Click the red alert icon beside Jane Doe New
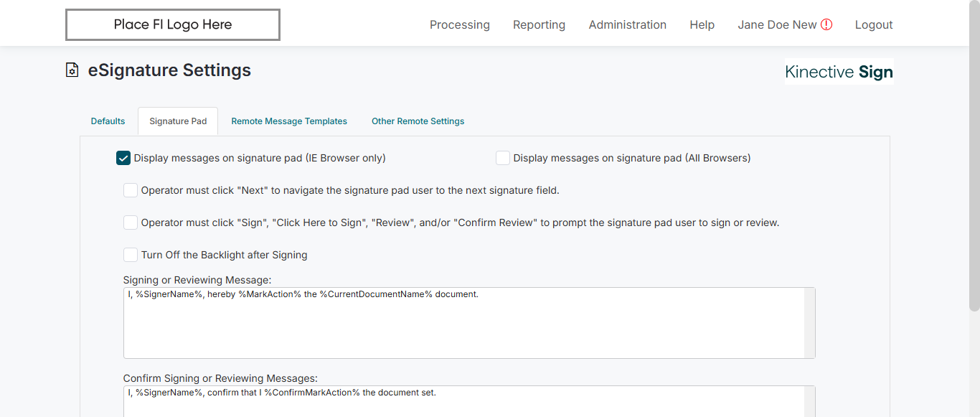 [x=826, y=25]
